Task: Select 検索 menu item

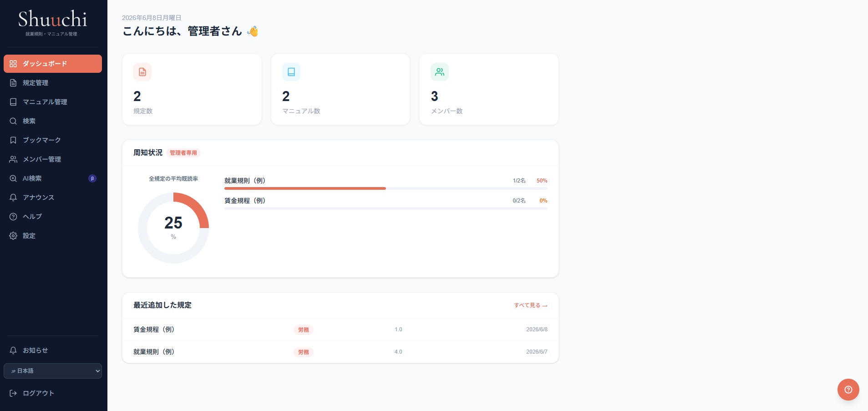Action: click(53, 121)
